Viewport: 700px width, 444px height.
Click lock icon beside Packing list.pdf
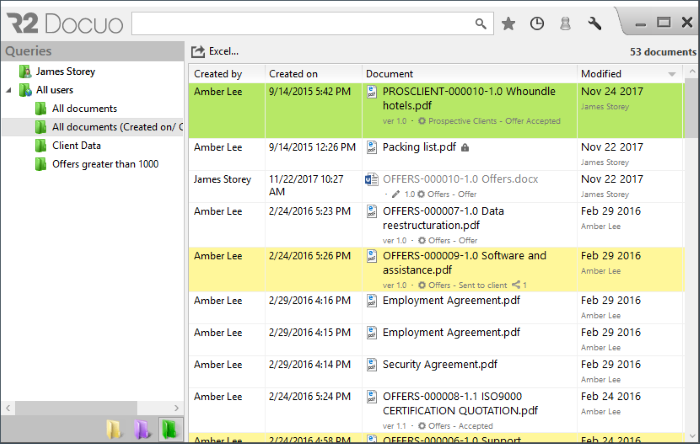[x=465, y=148]
